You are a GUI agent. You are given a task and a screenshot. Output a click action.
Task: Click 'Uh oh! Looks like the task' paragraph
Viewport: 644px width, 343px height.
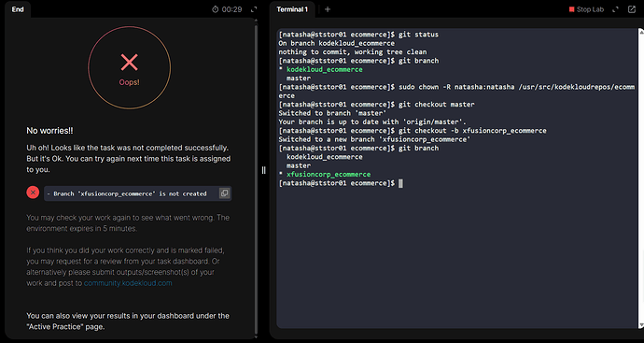click(129, 158)
